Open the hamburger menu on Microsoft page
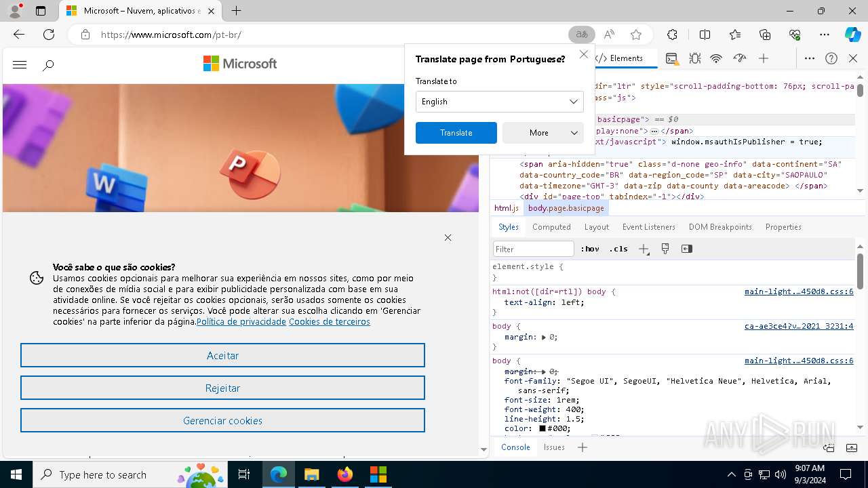This screenshot has height=488, width=868. pos(20,65)
